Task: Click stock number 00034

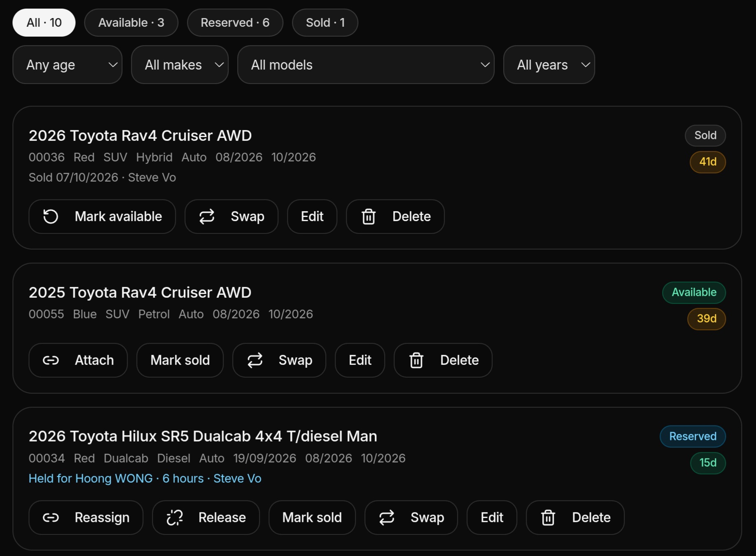Action: pyautogui.click(x=47, y=458)
